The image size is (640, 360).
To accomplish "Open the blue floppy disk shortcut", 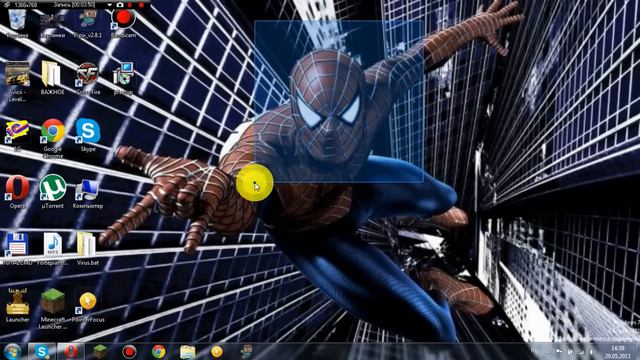I will tap(17, 249).
